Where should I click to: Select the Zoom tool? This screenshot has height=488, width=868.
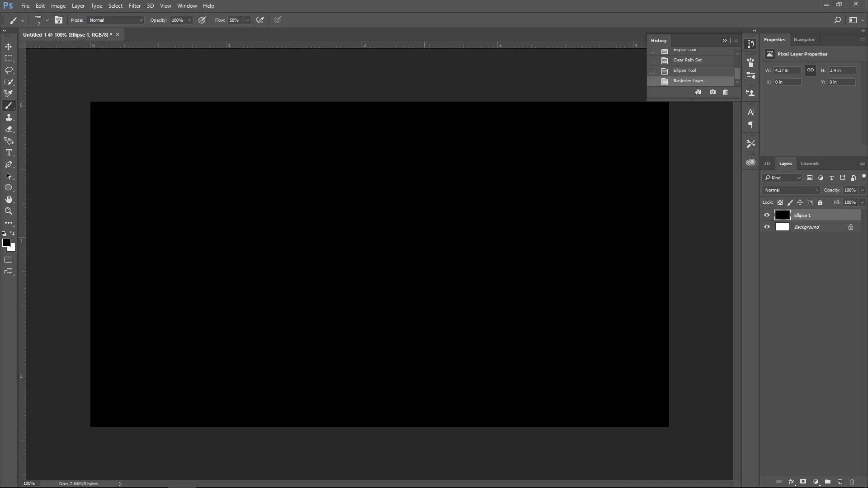pos(9,211)
